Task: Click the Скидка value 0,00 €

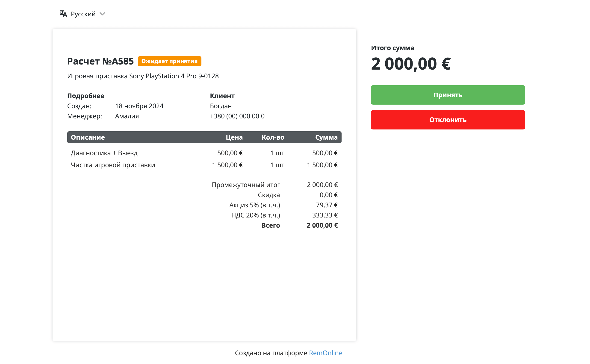Action: coord(328,195)
